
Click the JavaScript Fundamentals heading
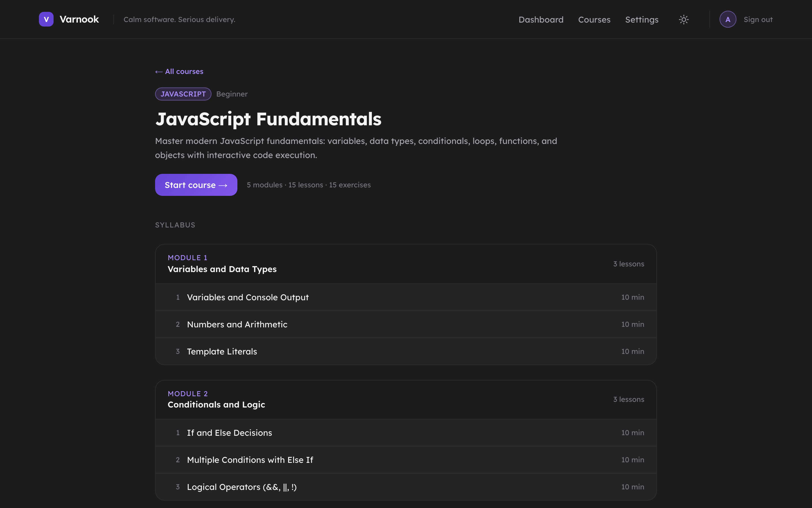(268, 119)
